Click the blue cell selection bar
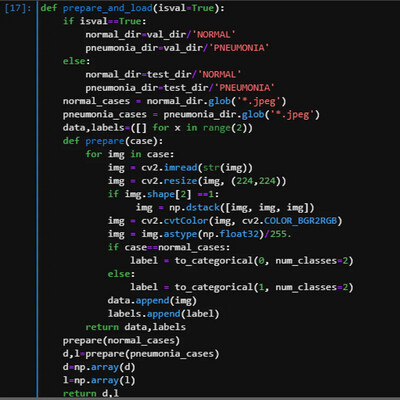 [37, 200]
